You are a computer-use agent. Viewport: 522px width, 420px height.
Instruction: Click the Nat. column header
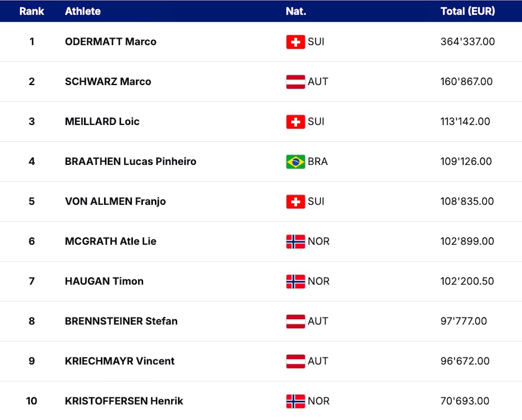pos(296,11)
